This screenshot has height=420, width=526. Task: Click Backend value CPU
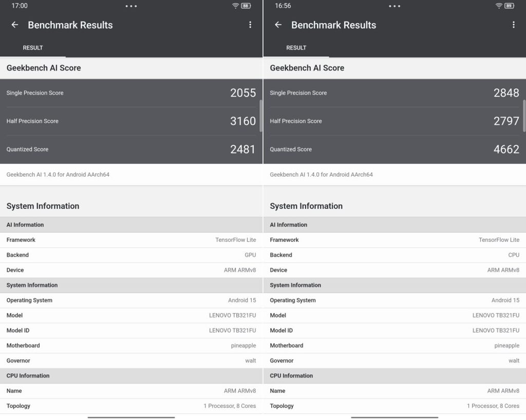click(x=514, y=255)
